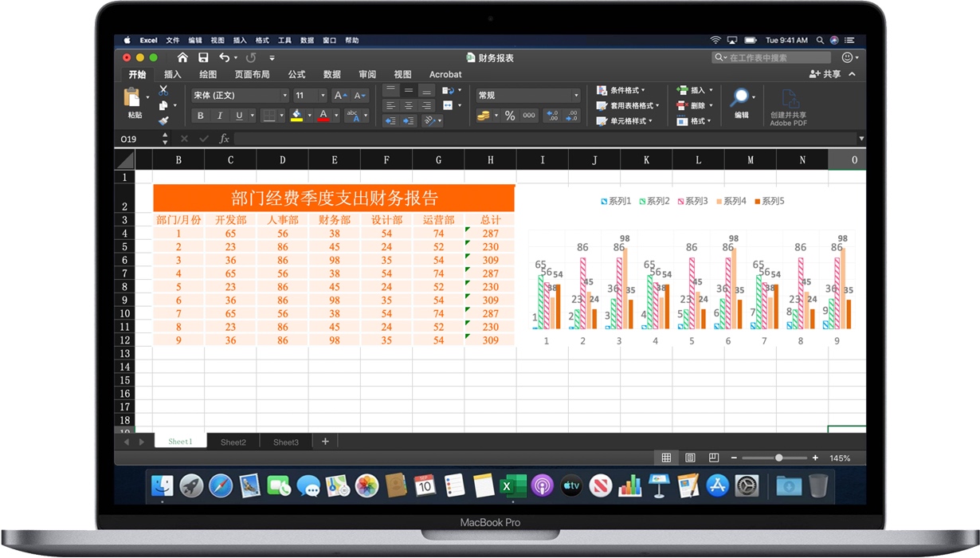
Task: Switch to the 公式 ribbon tab
Action: click(296, 74)
